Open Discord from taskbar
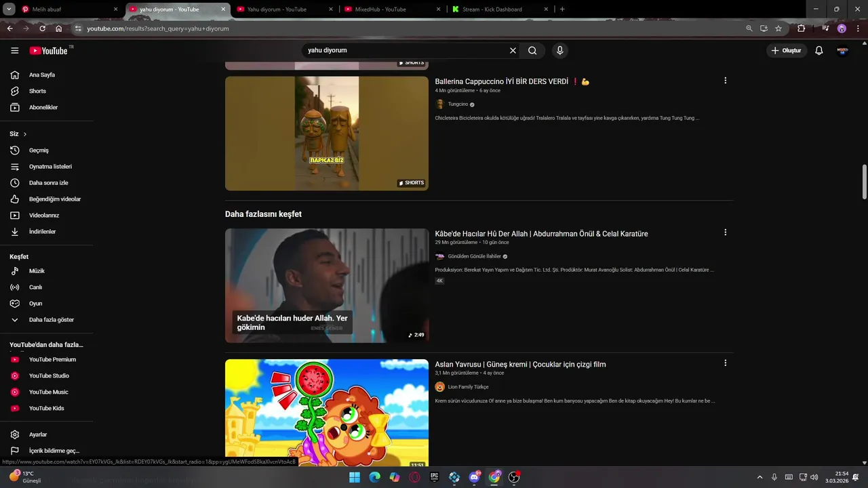868x488 pixels. (x=474, y=477)
